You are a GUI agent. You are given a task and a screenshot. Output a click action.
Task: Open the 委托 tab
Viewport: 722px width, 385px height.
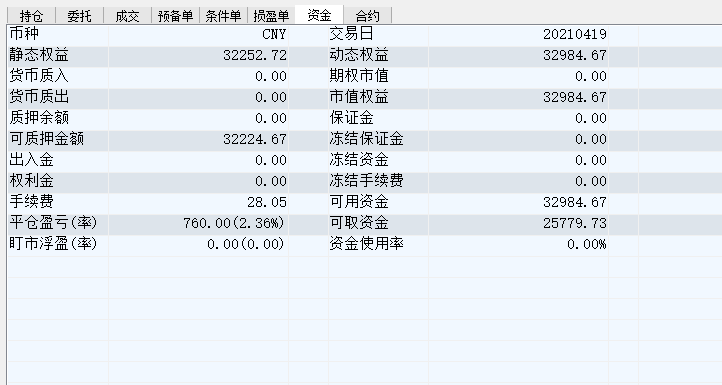pos(79,16)
